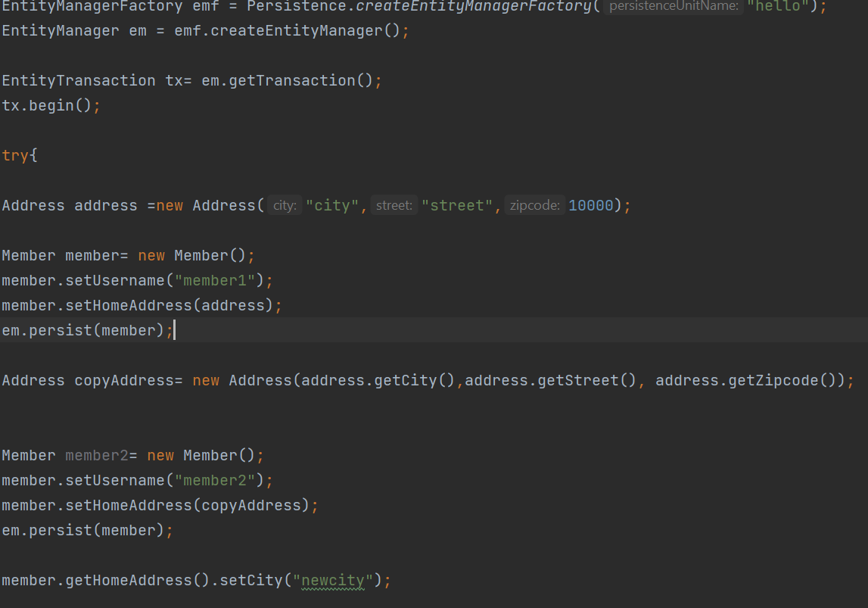The width and height of the screenshot is (868, 608).
Task: Click the street: parameter hint
Action: pyautogui.click(x=394, y=205)
